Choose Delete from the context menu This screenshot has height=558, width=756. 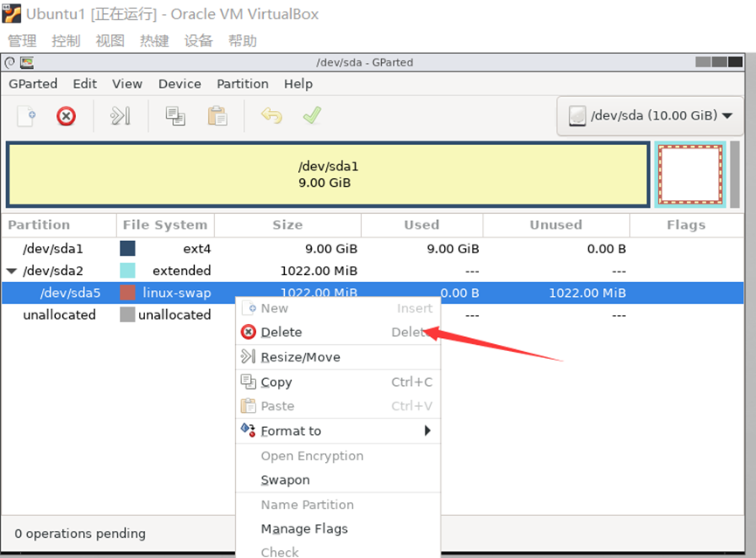tap(338, 332)
